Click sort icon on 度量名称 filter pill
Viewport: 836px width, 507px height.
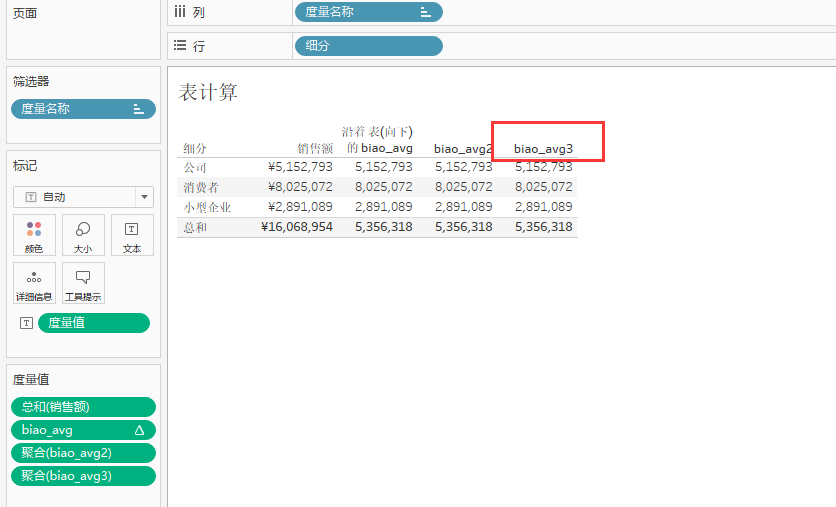[138, 109]
